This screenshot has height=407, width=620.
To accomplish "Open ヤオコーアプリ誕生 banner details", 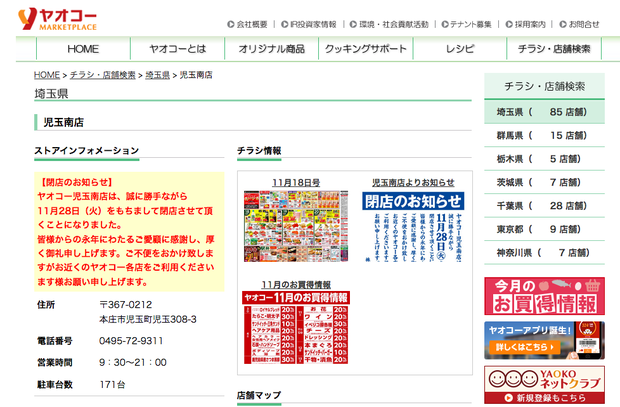I will (544, 340).
